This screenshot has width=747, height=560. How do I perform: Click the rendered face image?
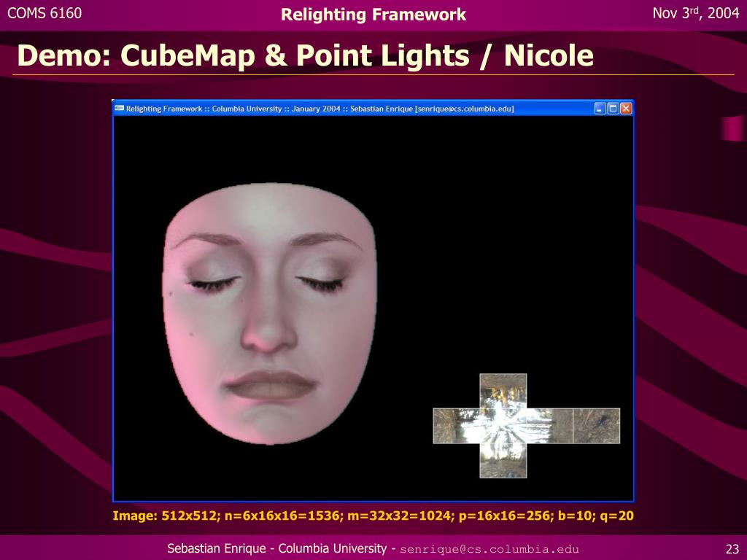coord(270,314)
